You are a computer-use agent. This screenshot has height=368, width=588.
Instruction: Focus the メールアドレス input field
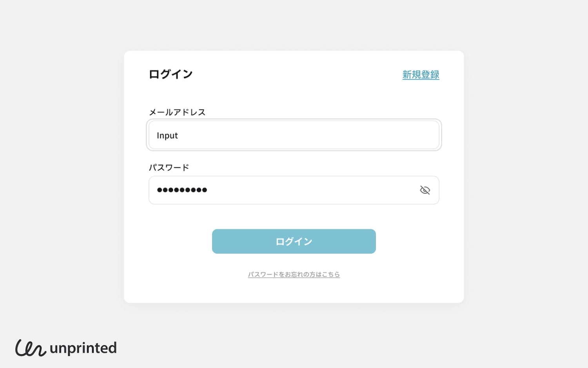294,135
